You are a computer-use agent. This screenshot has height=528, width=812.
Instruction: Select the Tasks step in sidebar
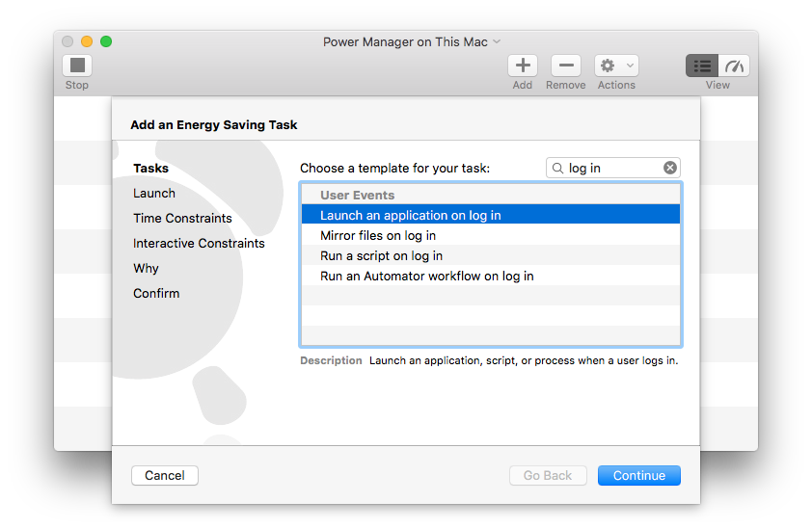pos(150,168)
